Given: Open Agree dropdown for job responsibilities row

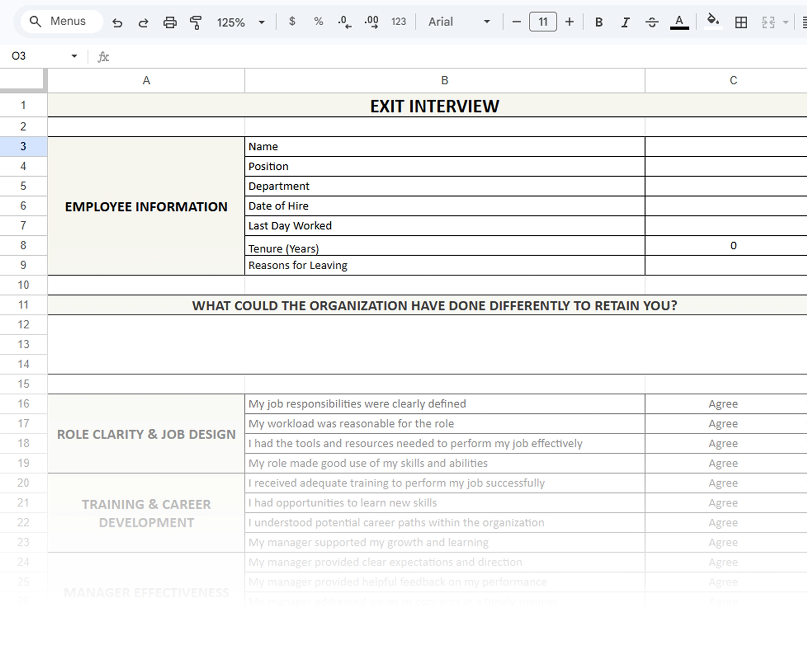Looking at the screenshot, I should pyautogui.click(x=726, y=404).
